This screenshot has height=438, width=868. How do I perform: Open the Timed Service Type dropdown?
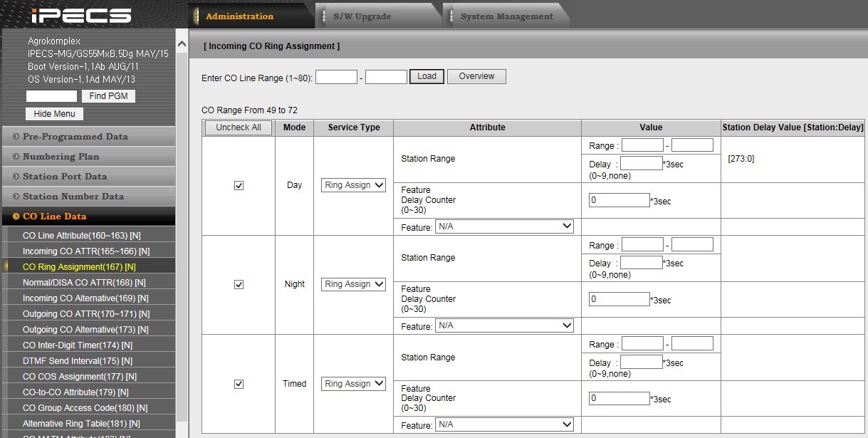pyautogui.click(x=353, y=384)
